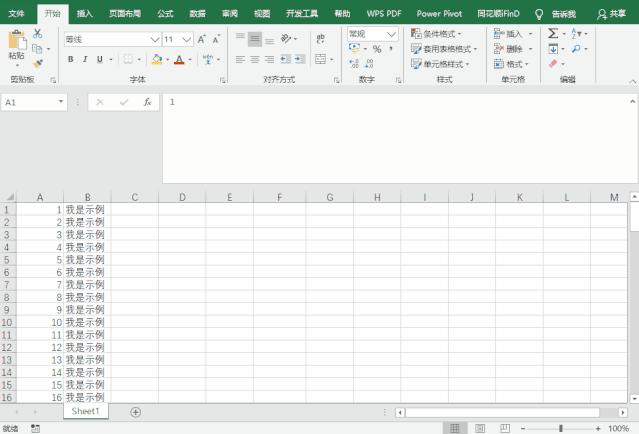Image resolution: width=639 pixels, height=434 pixels.
Task: Center text horizontally
Action: coord(255,59)
